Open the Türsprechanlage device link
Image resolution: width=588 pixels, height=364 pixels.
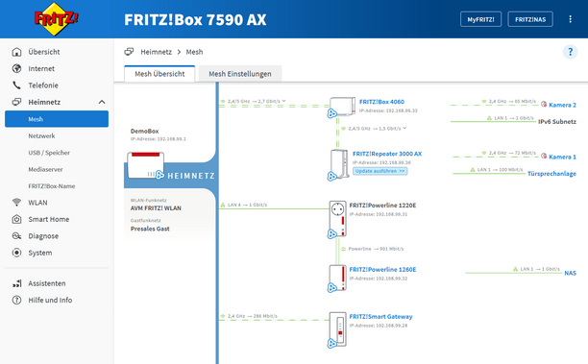point(551,174)
